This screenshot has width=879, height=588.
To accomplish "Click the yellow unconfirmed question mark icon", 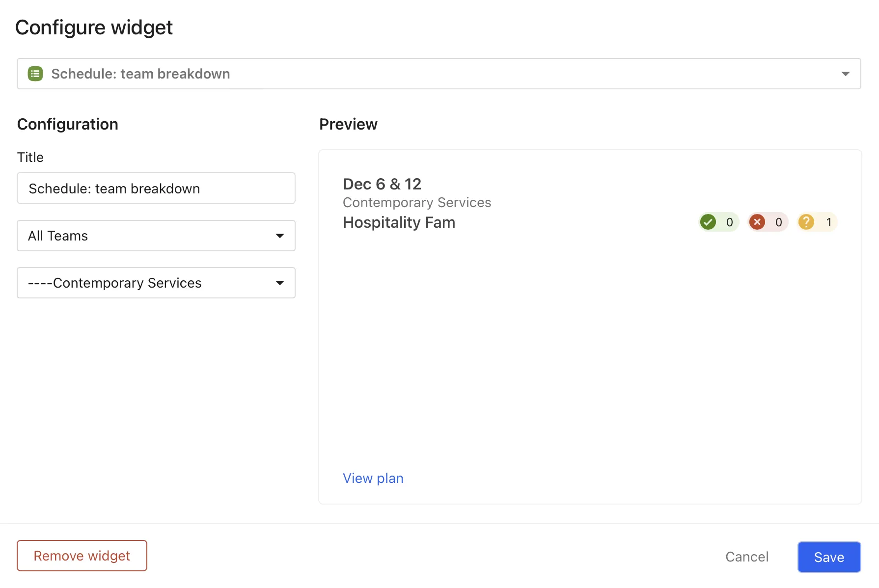I will pos(806,222).
